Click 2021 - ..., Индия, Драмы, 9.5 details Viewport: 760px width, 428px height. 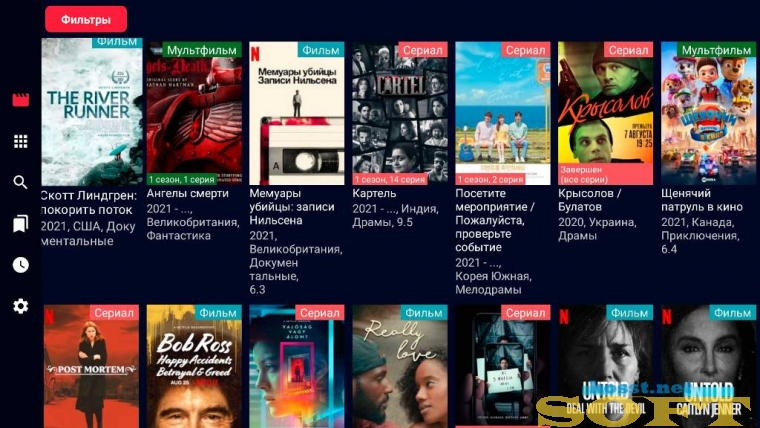[x=396, y=215]
